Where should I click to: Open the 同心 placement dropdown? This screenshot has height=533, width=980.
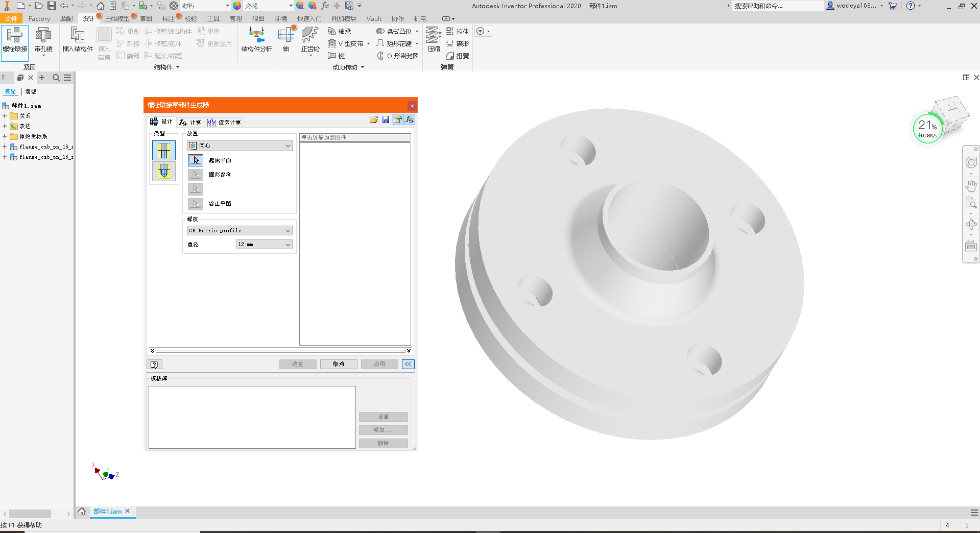240,146
